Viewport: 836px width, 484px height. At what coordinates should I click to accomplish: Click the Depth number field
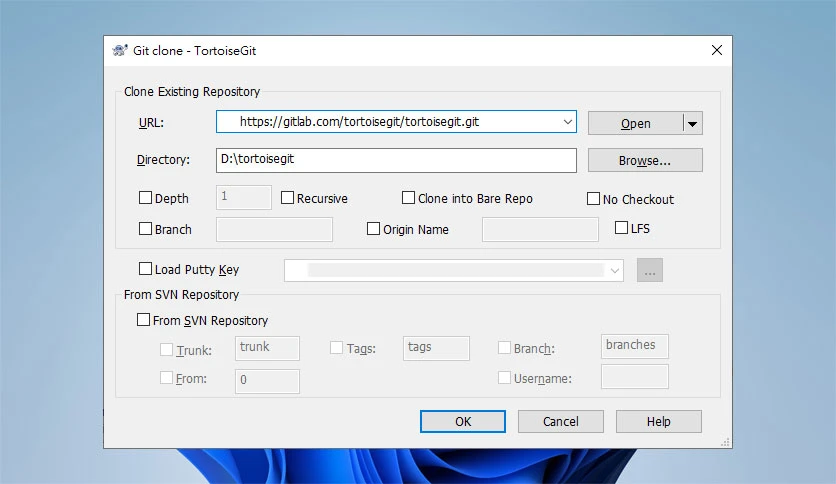(x=244, y=197)
